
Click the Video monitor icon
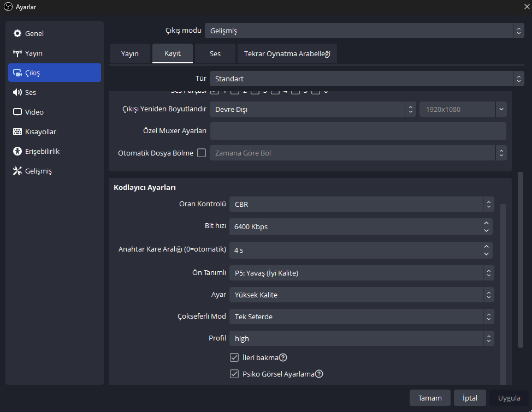[17, 112]
